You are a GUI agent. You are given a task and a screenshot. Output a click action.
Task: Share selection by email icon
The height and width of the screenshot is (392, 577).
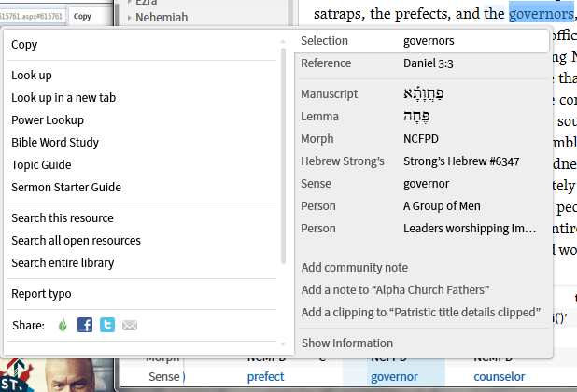(x=130, y=326)
